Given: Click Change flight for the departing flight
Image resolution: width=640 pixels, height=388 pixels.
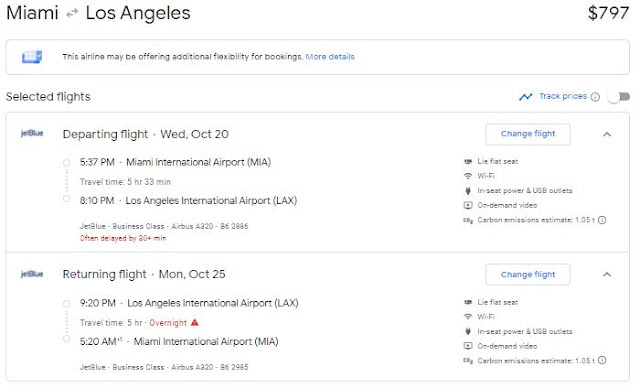Looking at the screenshot, I should pyautogui.click(x=528, y=134).
